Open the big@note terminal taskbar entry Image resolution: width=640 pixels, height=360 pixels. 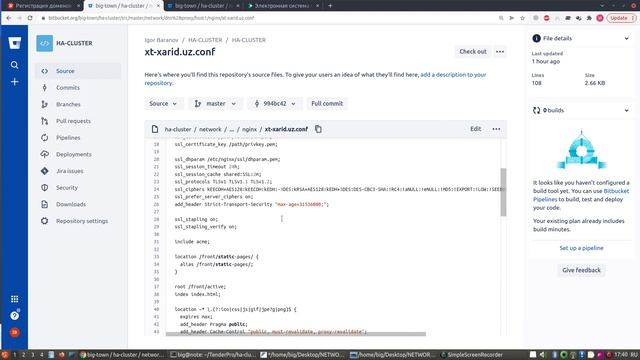pos(212,355)
